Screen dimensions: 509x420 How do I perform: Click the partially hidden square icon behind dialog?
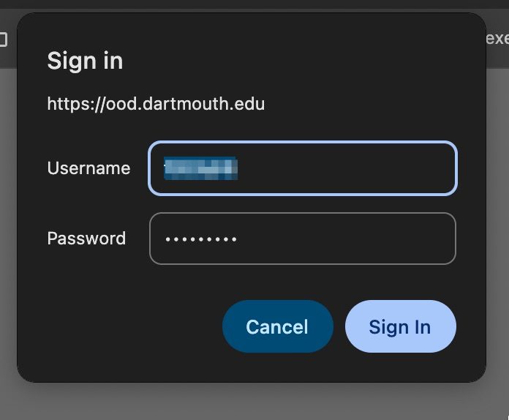click(x=3, y=40)
